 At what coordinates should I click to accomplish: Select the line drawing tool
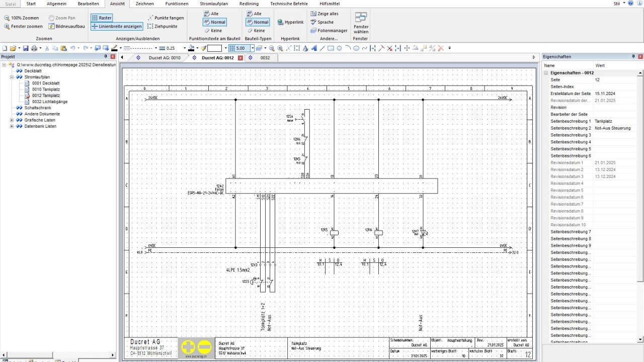(323, 48)
